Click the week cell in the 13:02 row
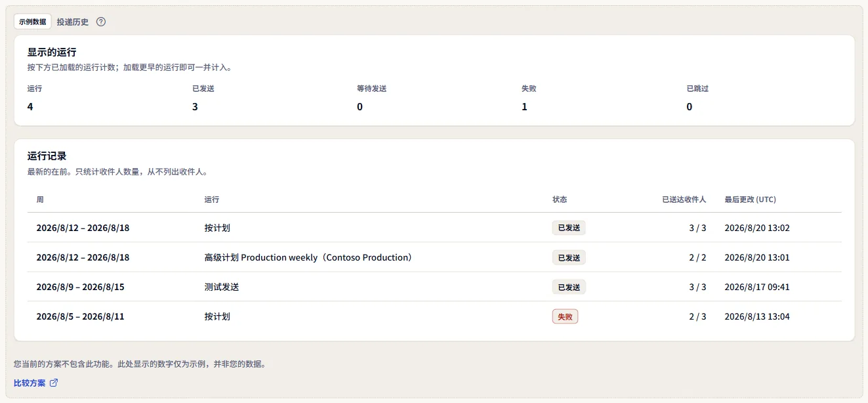The image size is (868, 403). tap(83, 228)
